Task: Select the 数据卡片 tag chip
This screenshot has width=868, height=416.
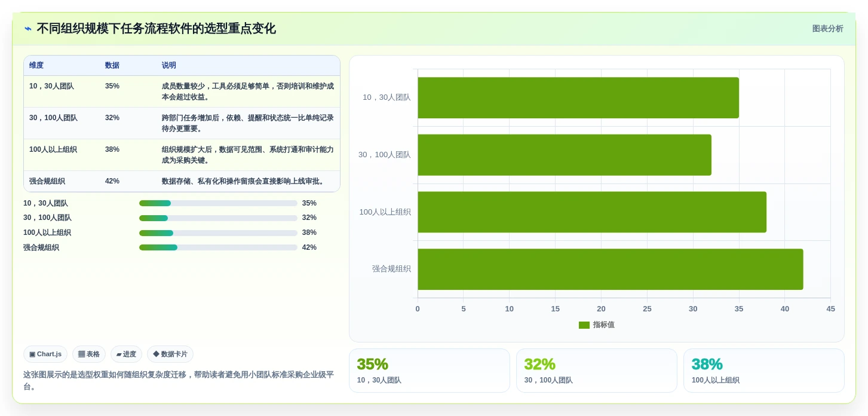Action: pos(170,354)
